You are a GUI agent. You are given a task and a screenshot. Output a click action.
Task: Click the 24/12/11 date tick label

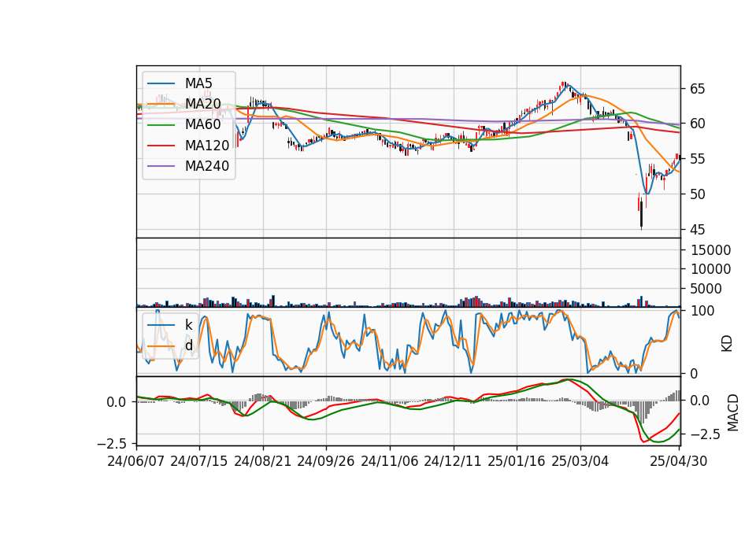point(452,461)
